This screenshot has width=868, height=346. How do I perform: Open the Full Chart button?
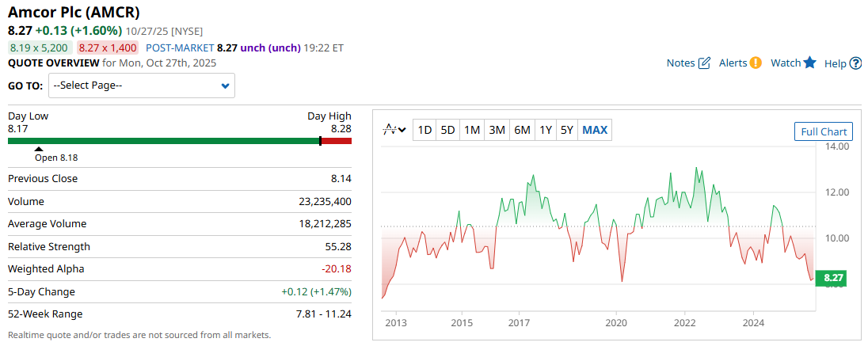[x=824, y=131]
